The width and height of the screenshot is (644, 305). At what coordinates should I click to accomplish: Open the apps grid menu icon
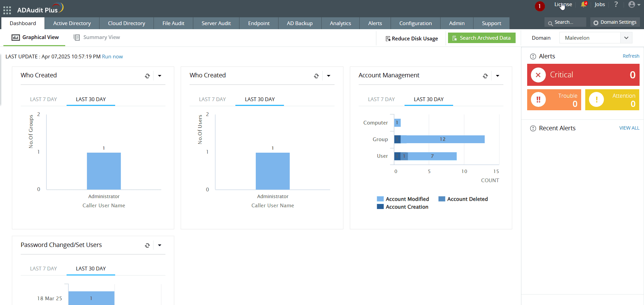click(7, 10)
